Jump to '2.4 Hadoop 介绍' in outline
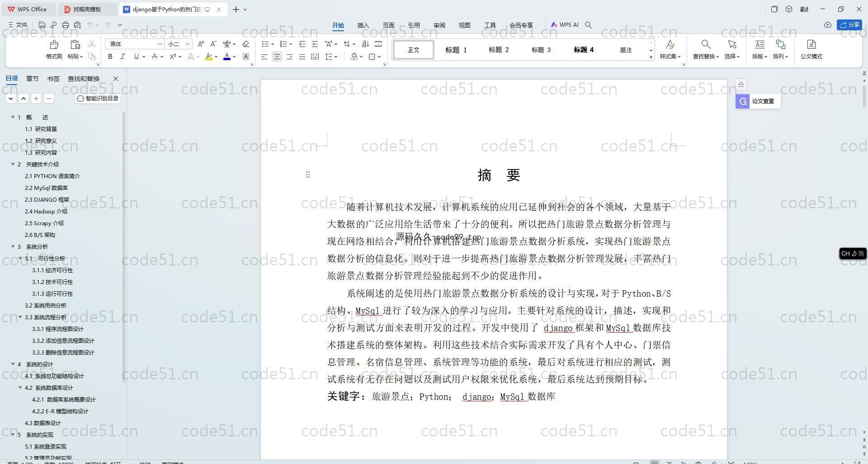Screen dimensions: 868x464 pyautogui.click(x=46, y=211)
